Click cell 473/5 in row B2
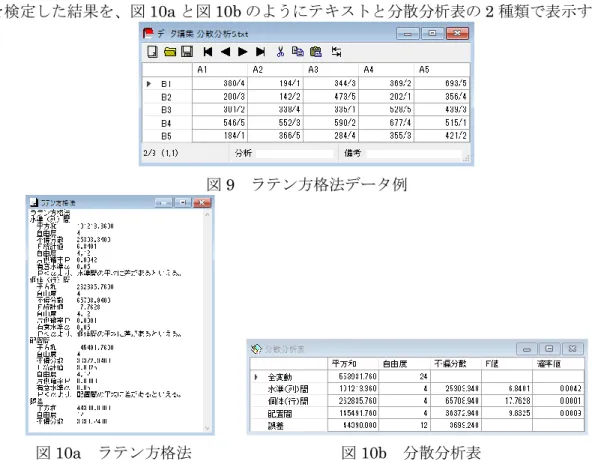The width and height of the screenshot is (592, 473). point(331,97)
